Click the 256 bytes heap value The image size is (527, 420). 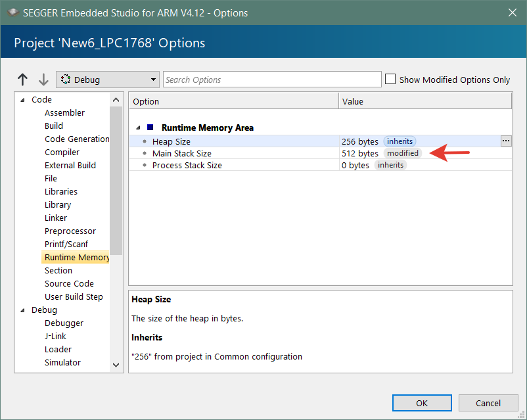pyautogui.click(x=360, y=141)
